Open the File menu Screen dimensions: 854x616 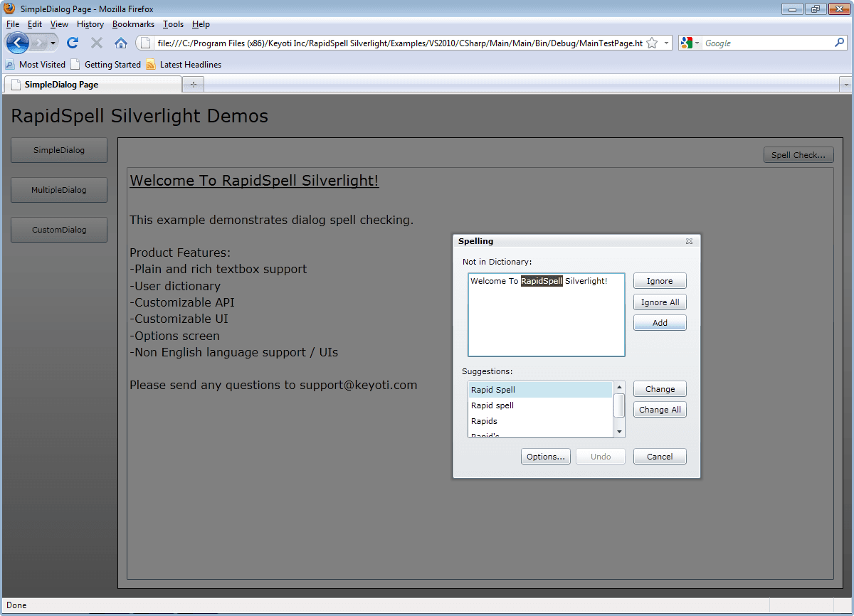[13, 24]
